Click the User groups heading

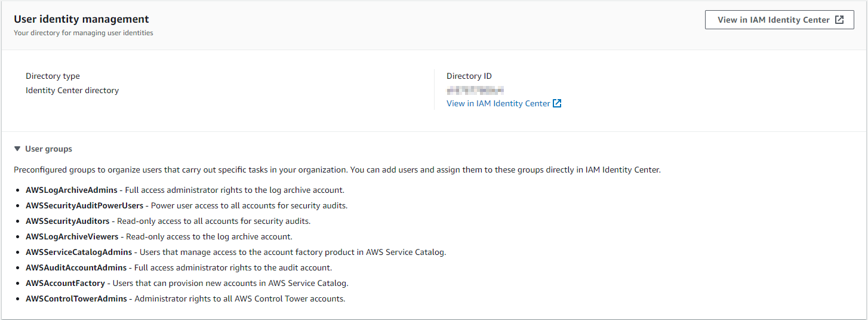pos(48,149)
